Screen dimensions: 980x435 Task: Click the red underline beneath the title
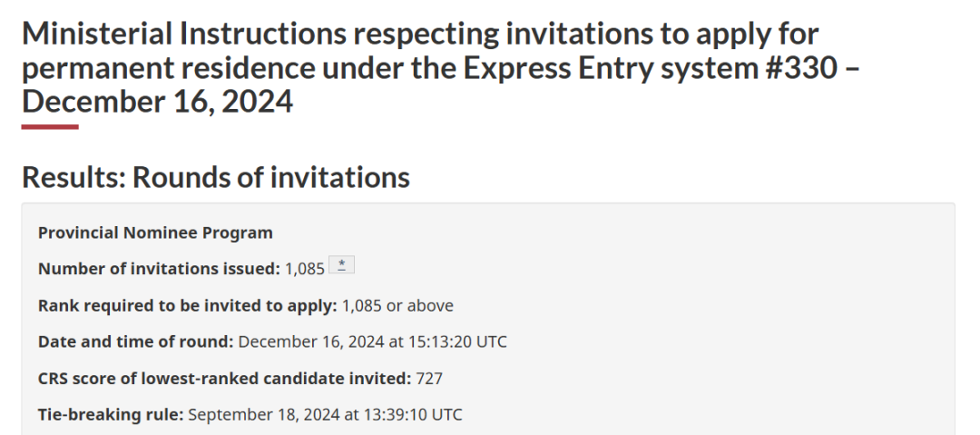coord(50,127)
